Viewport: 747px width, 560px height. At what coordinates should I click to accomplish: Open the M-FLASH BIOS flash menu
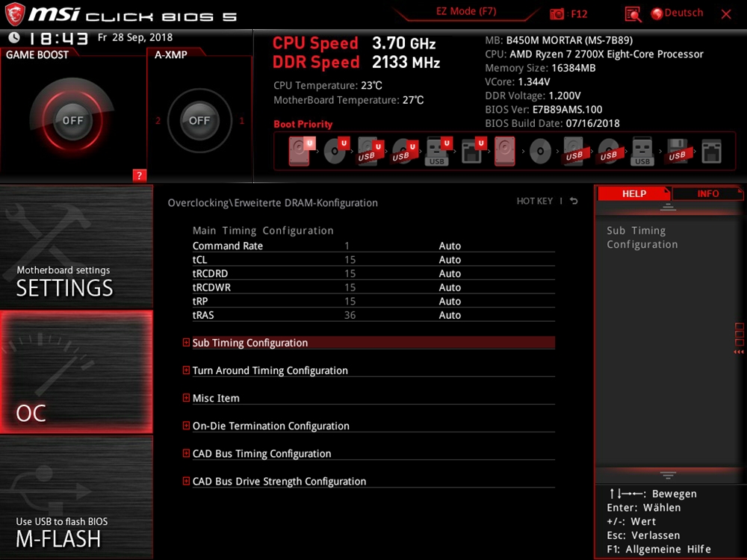click(x=76, y=497)
